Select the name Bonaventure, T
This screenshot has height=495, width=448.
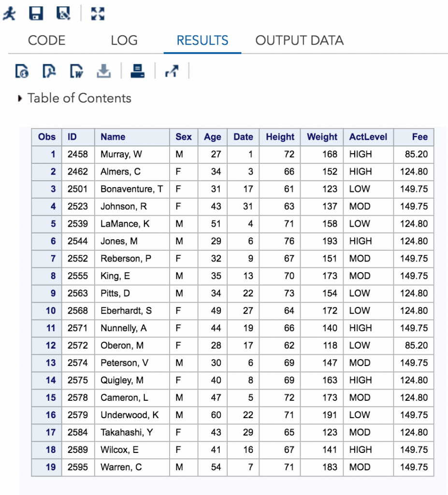[x=131, y=189]
